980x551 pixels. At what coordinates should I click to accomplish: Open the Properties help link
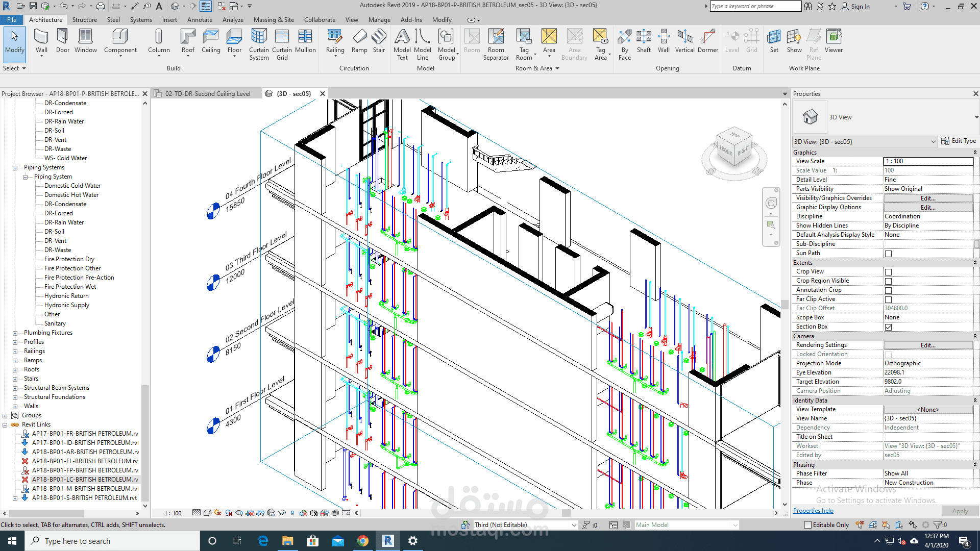pos(813,511)
